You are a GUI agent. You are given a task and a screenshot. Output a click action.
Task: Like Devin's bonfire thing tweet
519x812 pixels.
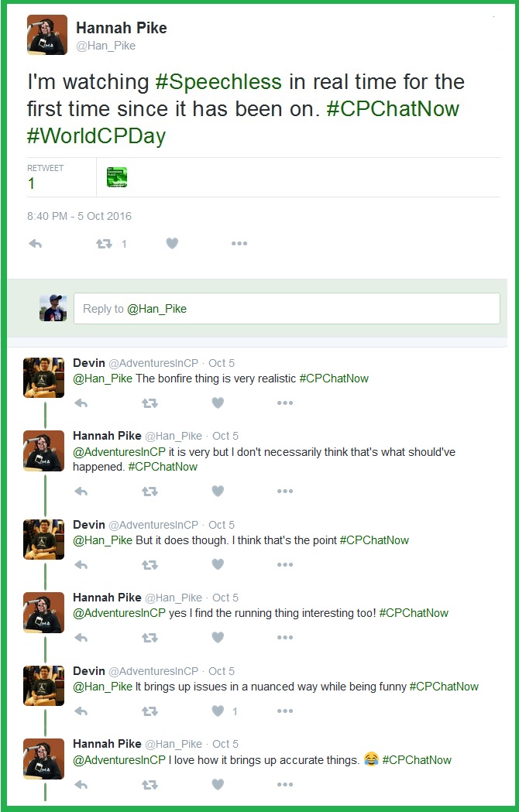pos(218,403)
